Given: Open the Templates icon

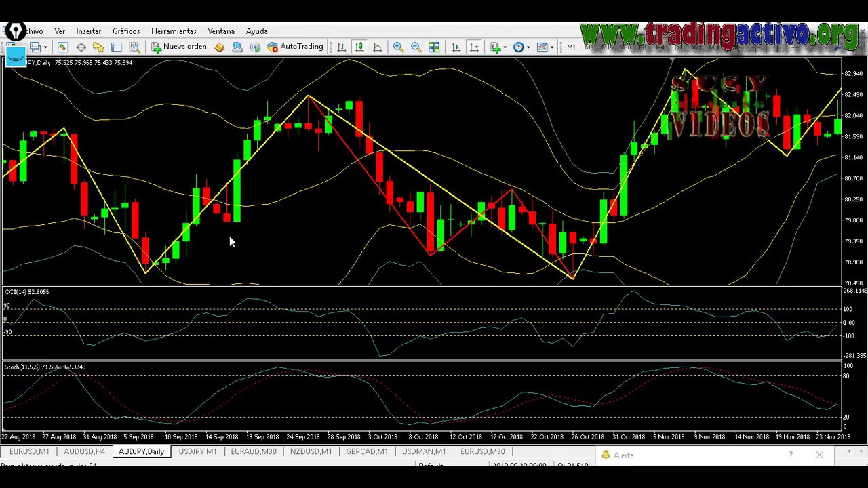Looking at the screenshot, I should pyautogui.click(x=542, y=47).
